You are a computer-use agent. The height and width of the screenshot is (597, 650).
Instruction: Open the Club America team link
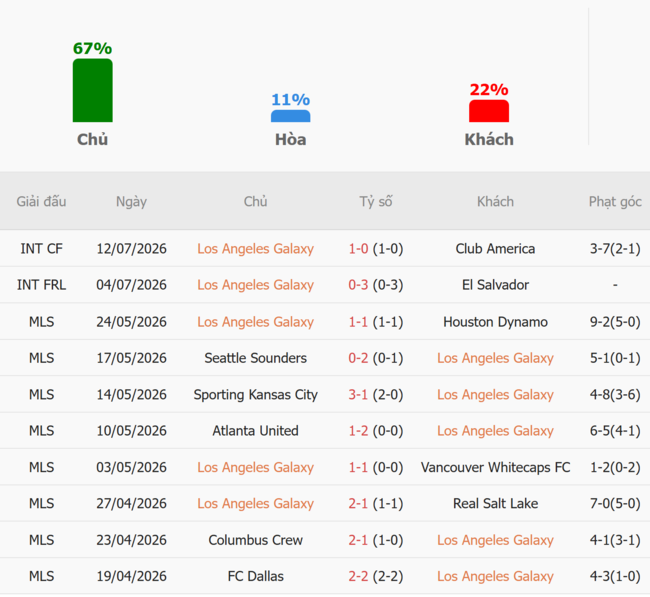tap(495, 249)
